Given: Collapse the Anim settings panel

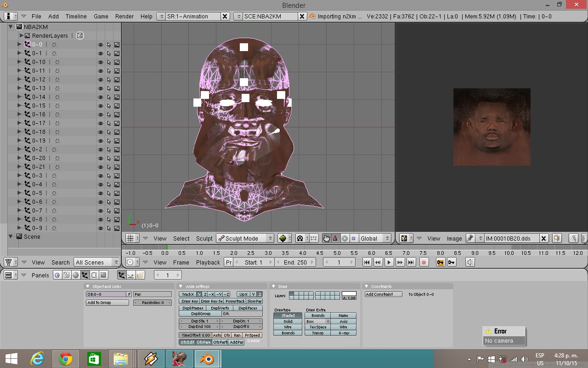Looking at the screenshot, I should pyautogui.click(x=181, y=287).
